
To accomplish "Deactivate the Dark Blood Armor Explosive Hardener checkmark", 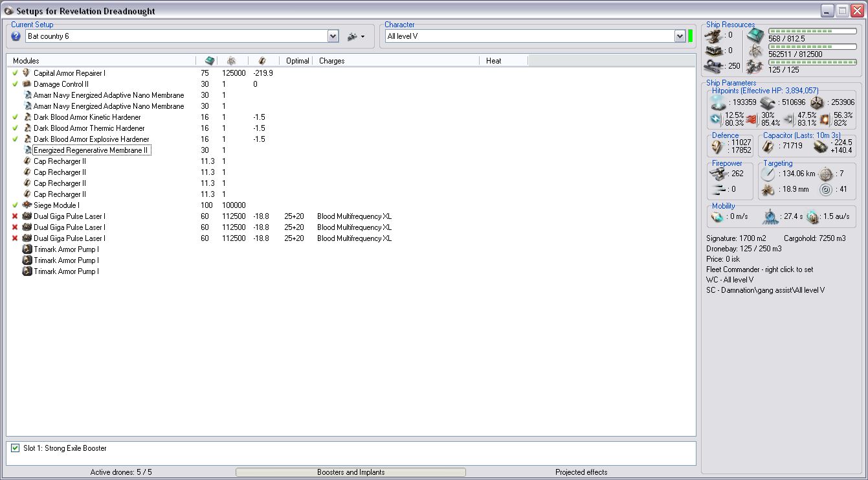I will point(15,139).
